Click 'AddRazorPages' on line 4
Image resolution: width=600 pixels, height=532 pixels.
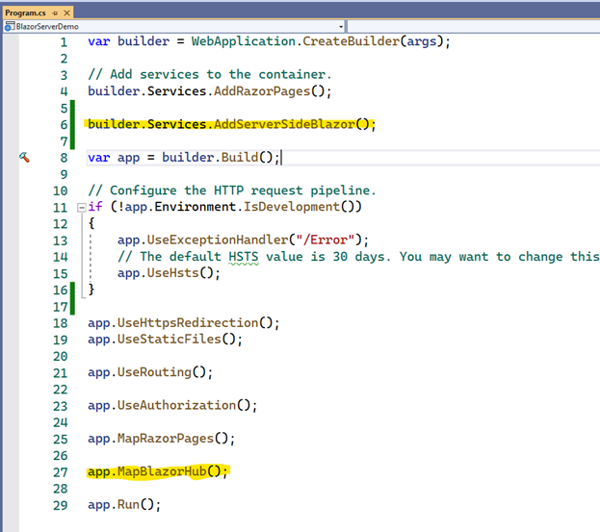click(x=262, y=91)
